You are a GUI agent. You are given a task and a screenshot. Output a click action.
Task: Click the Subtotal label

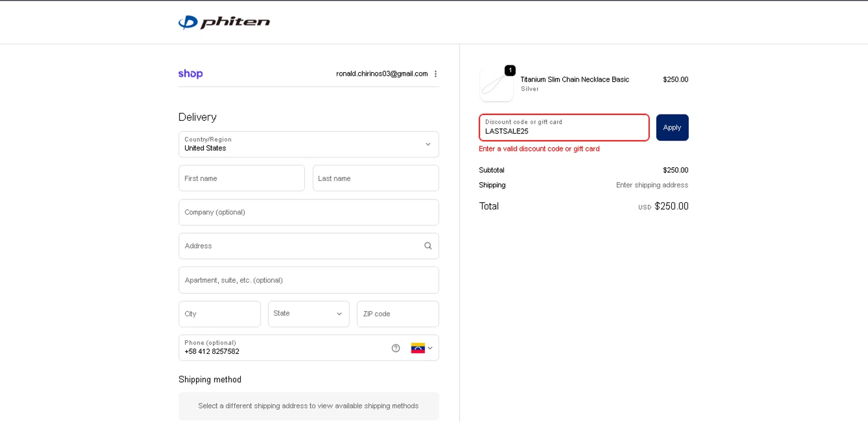click(x=492, y=170)
